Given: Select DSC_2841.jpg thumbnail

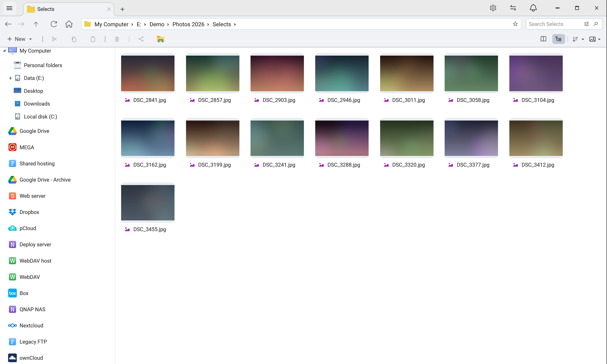Looking at the screenshot, I should pyautogui.click(x=148, y=73).
